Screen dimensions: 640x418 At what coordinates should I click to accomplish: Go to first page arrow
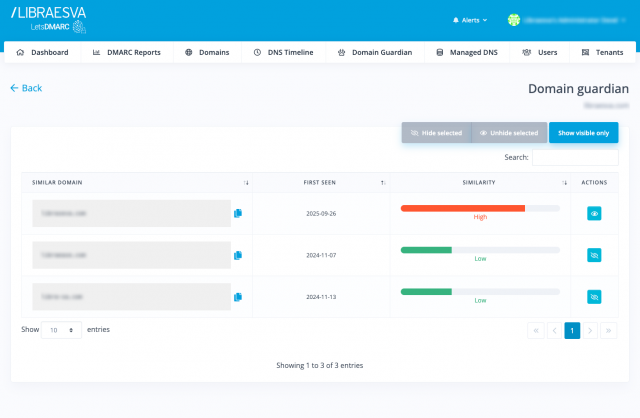click(x=535, y=330)
